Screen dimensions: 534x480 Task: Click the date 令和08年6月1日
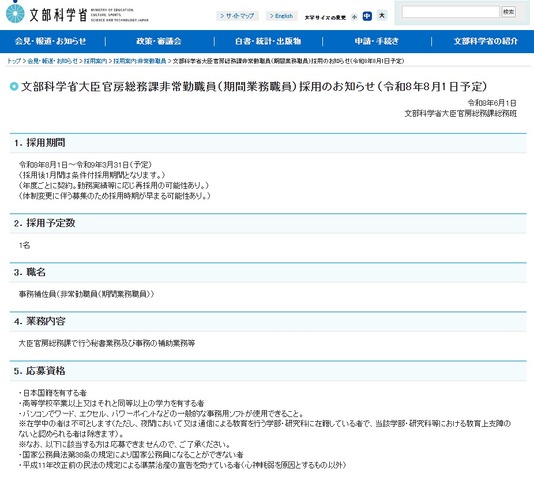click(x=492, y=103)
